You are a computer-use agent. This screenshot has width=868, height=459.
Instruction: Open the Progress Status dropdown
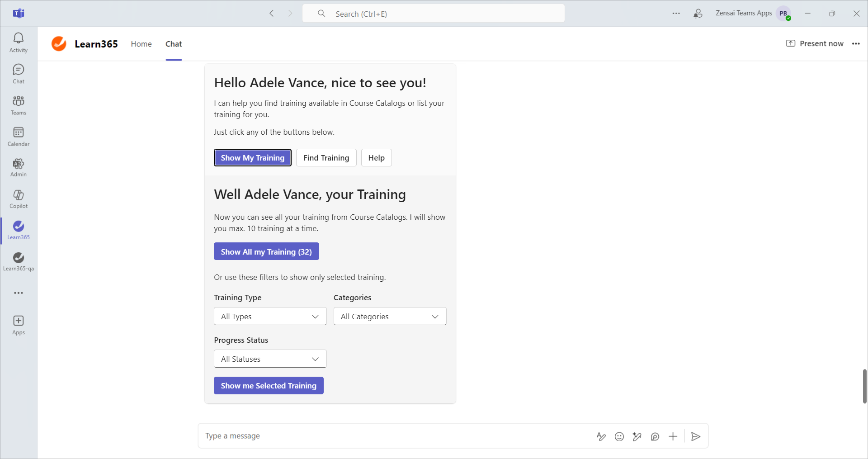(270, 359)
